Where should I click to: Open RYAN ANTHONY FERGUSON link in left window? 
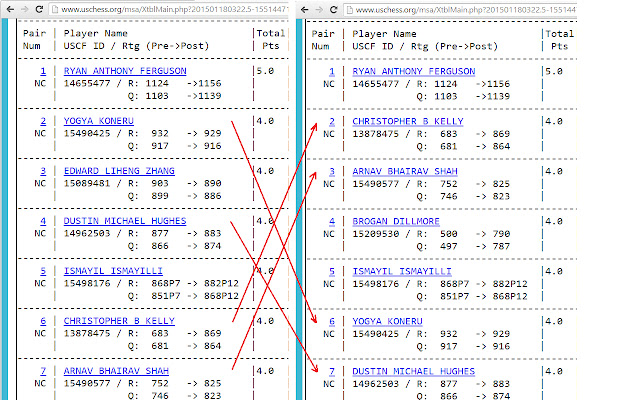coord(125,71)
